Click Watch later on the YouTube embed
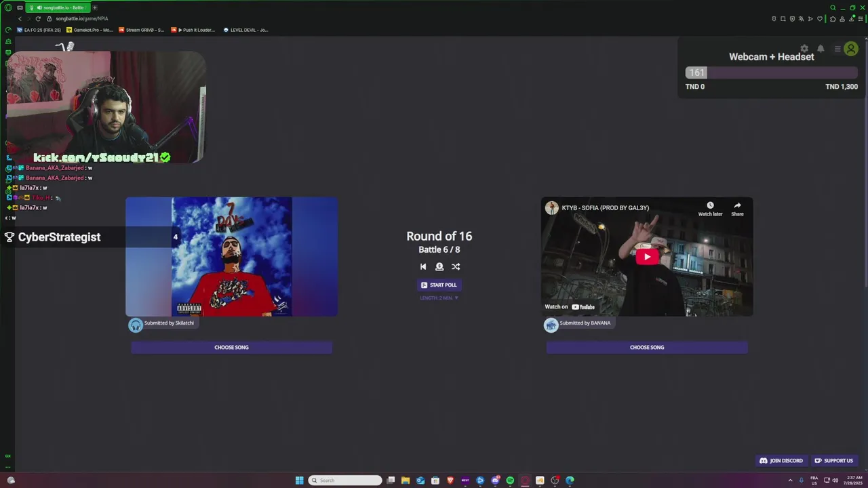868x488 pixels. pyautogui.click(x=710, y=209)
